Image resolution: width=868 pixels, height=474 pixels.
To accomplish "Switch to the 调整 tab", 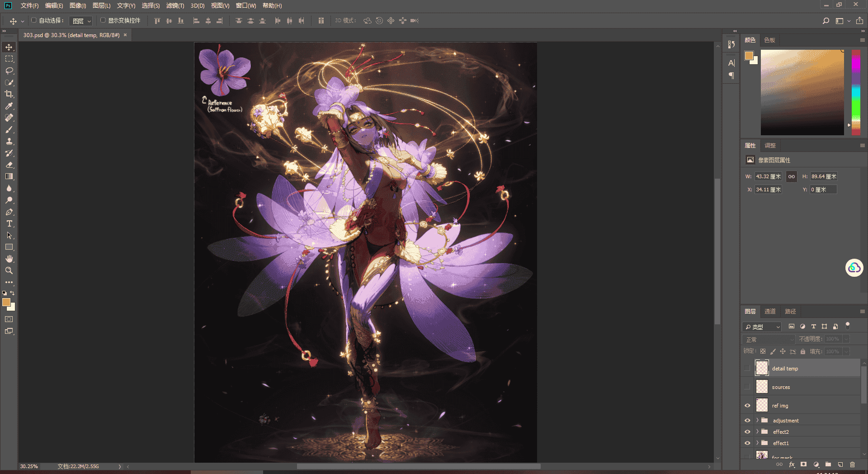I will 770,146.
